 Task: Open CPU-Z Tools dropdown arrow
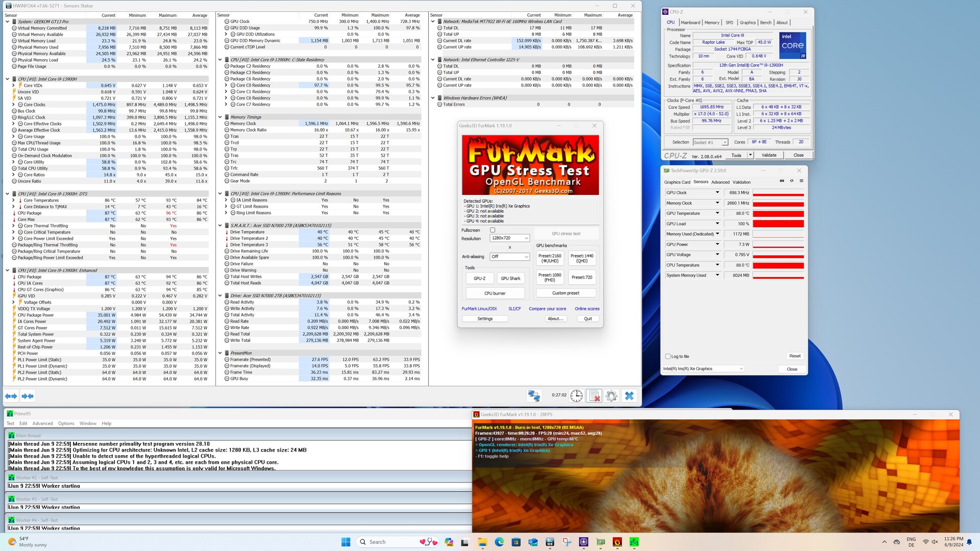[x=750, y=155]
